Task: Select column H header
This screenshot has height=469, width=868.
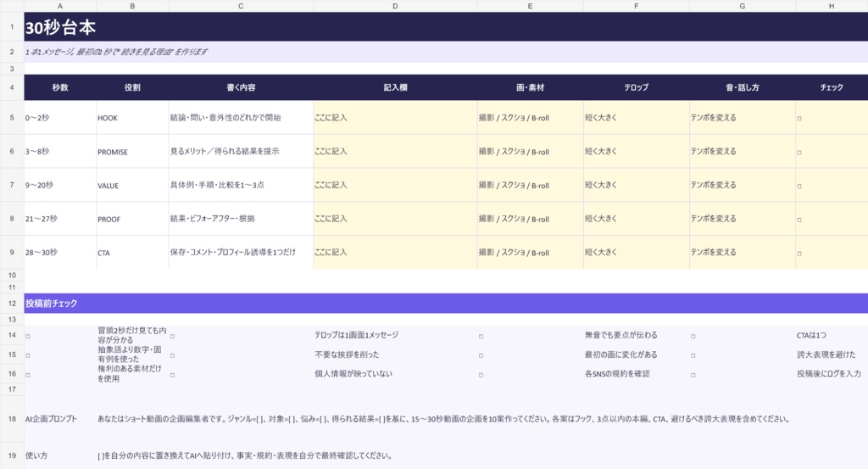Action: pos(832,6)
